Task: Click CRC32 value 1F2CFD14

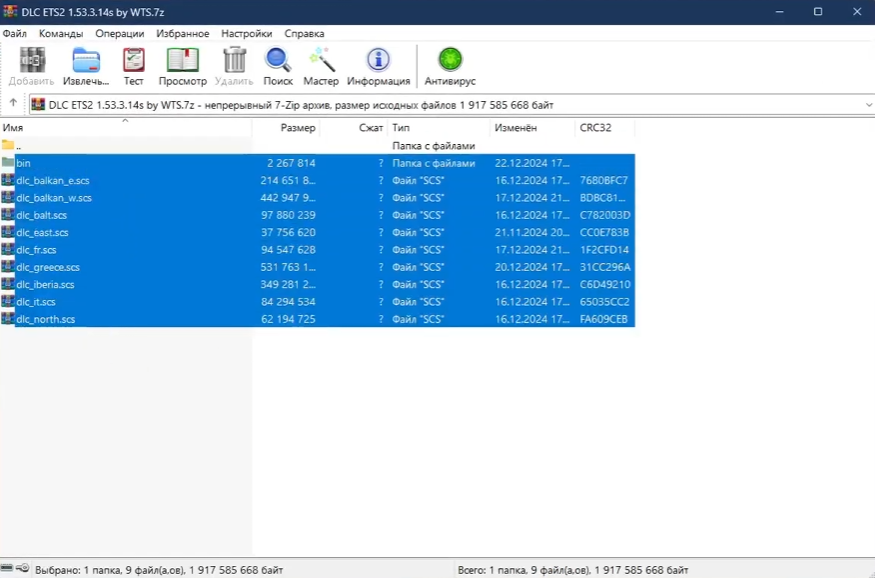Action: coord(604,249)
